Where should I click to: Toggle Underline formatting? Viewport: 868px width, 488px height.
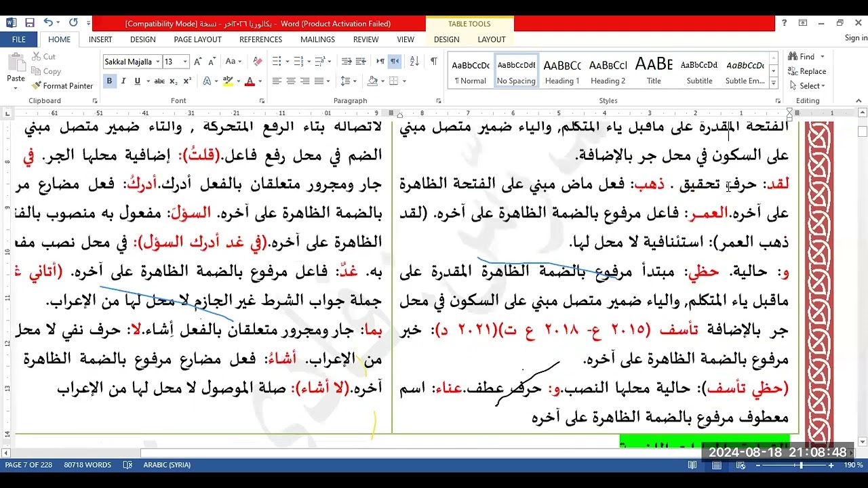pyautogui.click(x=138, y=81)
